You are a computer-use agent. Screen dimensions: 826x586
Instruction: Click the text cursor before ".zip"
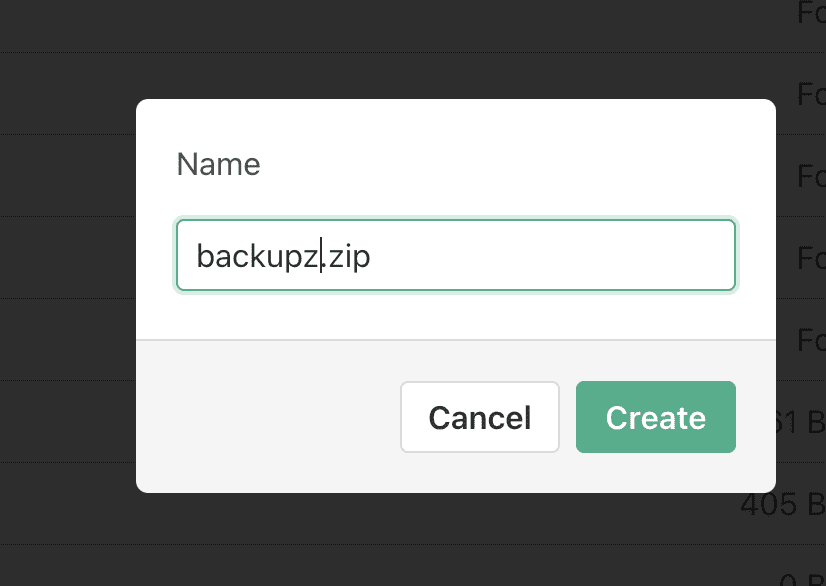point(321,257)
